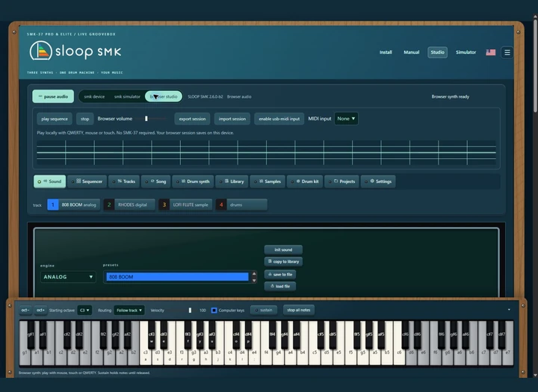Click the load file upload icon

pos(273,286)
